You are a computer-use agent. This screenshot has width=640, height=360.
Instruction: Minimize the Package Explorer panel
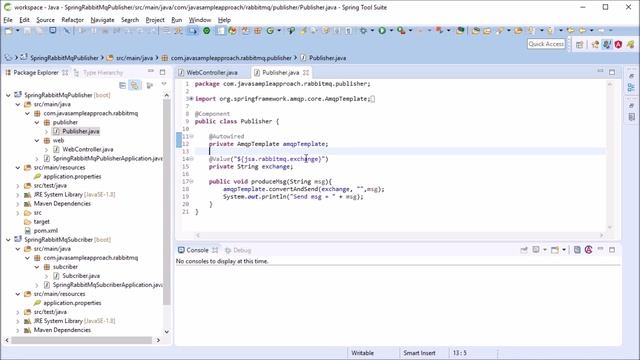(x=151, y=72)
